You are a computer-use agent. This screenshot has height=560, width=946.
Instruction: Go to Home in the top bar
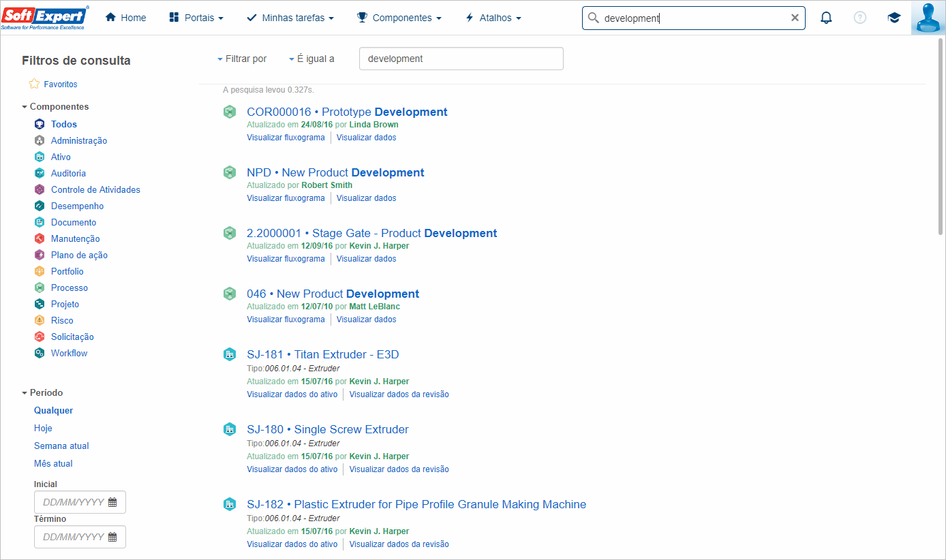coord(126,18)
